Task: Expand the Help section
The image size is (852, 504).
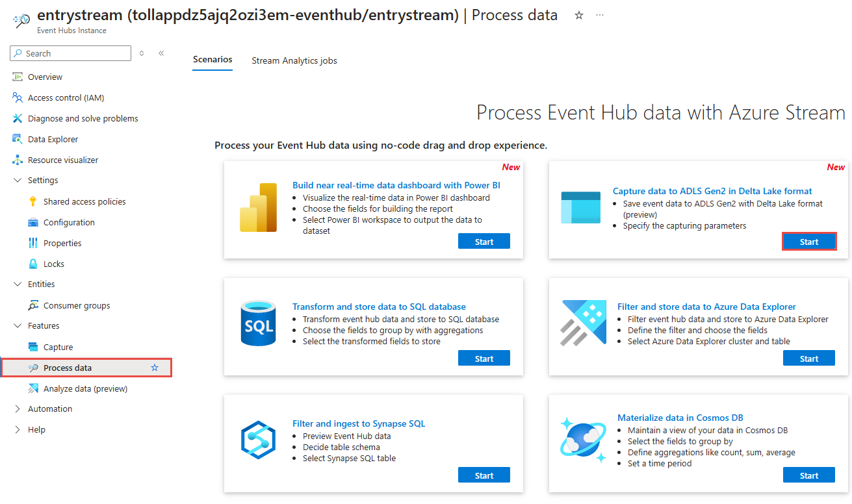Action: click(x=18, y=429)
